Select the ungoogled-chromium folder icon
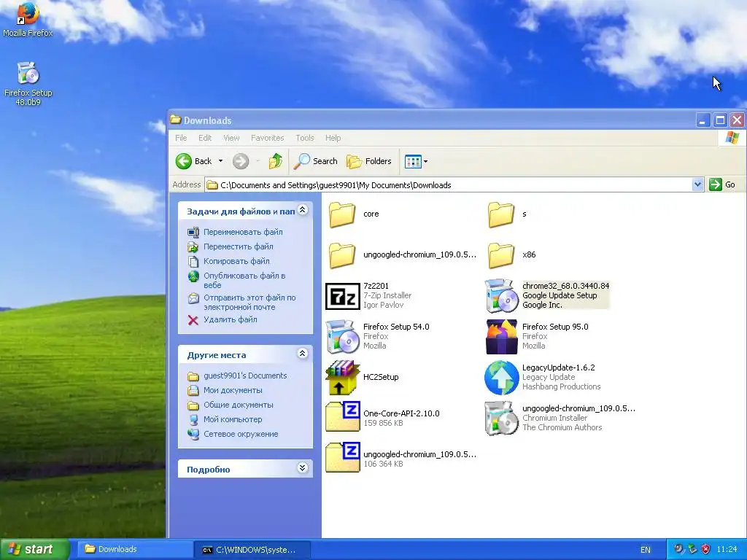This screenshot has height=560, width=747. click(x=342, y=254)
